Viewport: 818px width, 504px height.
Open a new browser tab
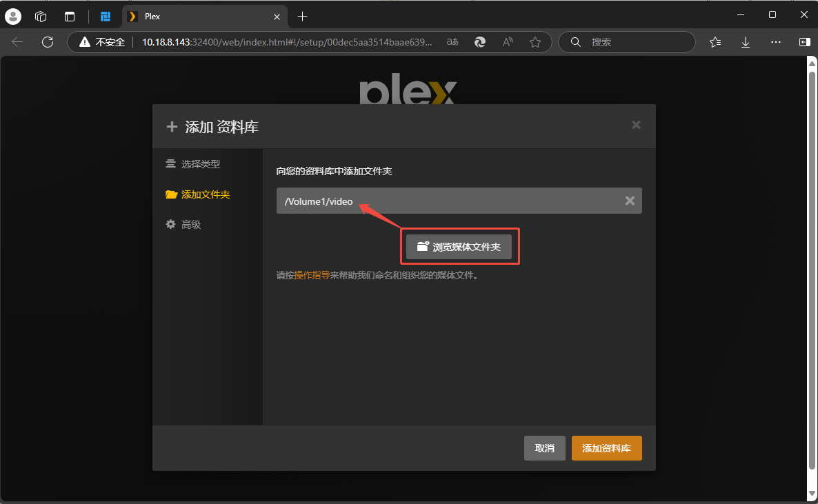[x=302, y=17]
